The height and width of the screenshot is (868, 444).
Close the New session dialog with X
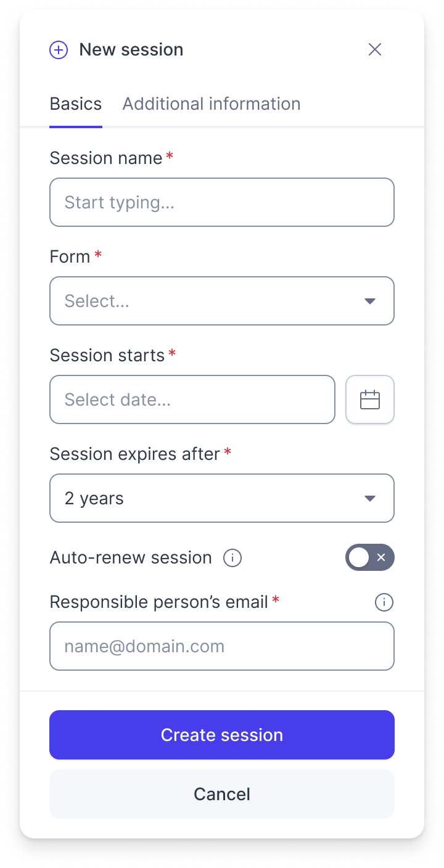[x=375, y=49]
